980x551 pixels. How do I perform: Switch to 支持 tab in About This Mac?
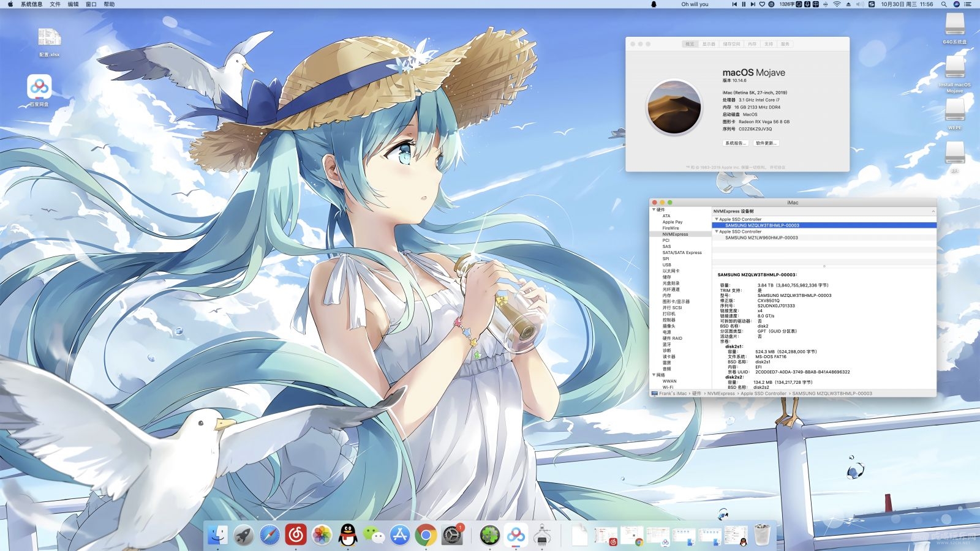pos(769,44)
